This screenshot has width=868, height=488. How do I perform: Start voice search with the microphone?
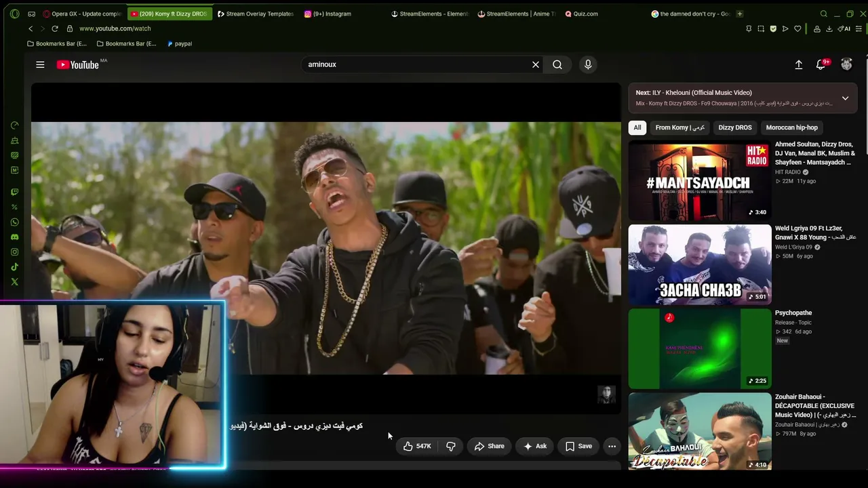[x=588, y=64]
